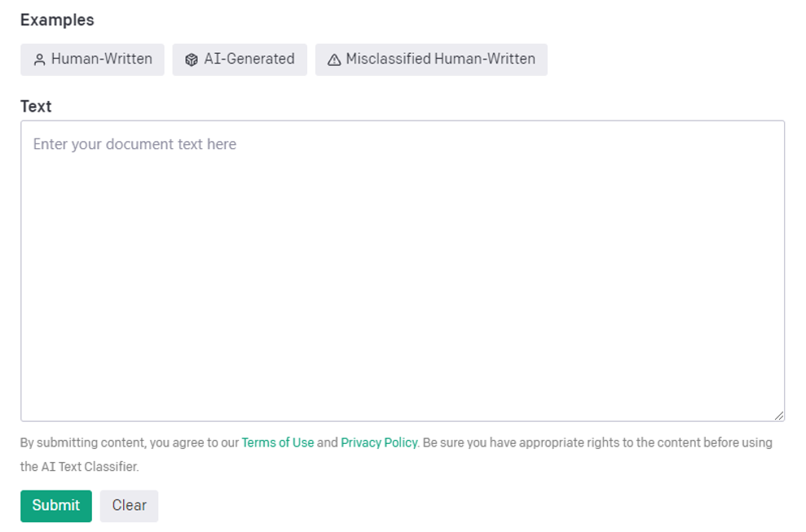Viewport: 806px width, 532px height.
Task: Open the Terms of Use link
Action: [x=277, y=442]
